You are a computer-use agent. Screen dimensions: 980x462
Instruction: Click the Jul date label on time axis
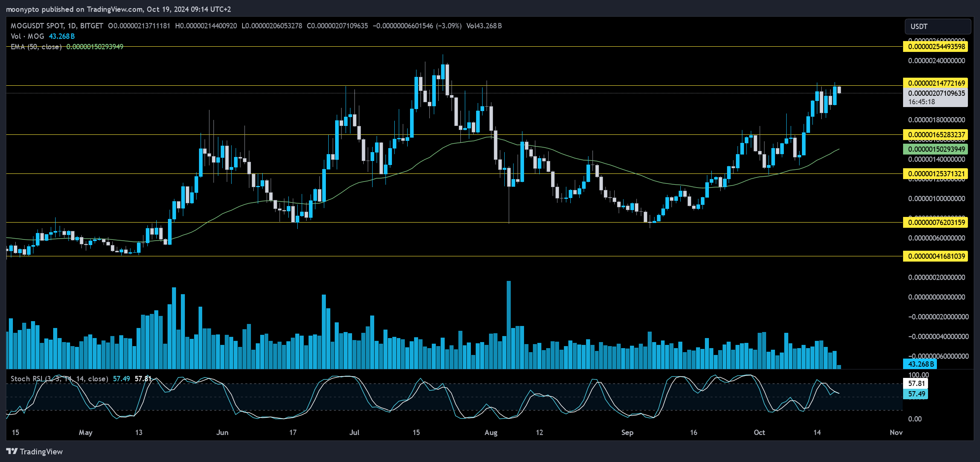[x=354, y=432]
